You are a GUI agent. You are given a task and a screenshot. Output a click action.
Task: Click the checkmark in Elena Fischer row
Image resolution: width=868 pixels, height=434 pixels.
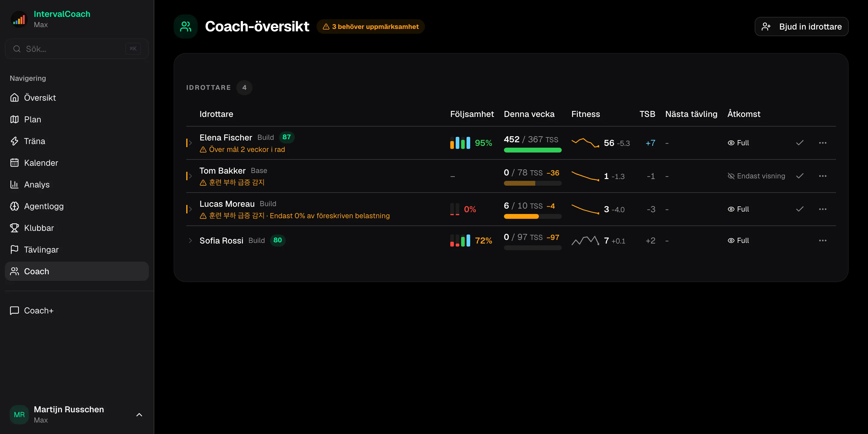tap(800, 143)
